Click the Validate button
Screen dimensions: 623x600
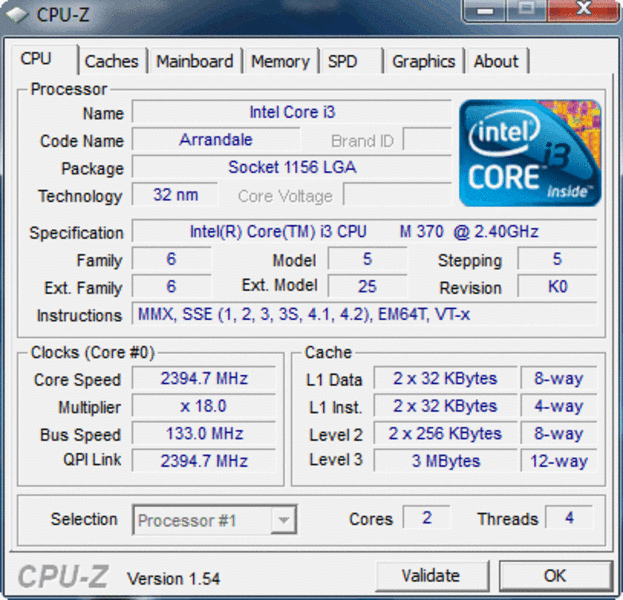431,575
